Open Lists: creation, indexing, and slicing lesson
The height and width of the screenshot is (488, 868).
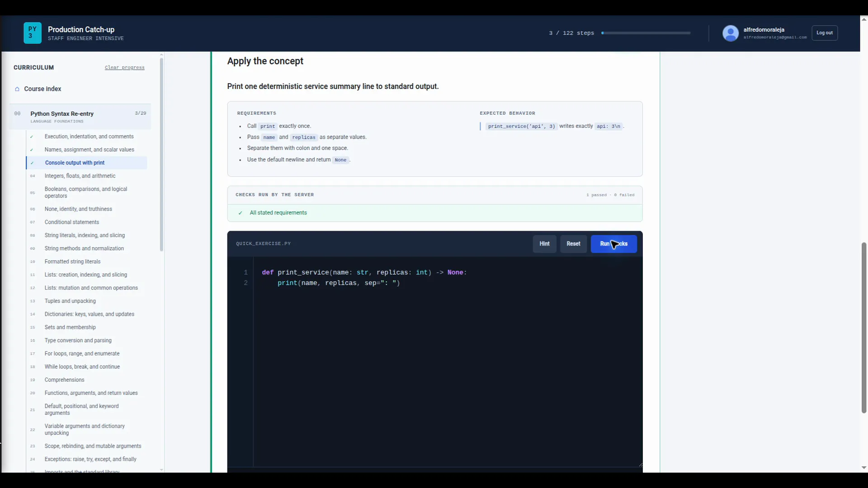[x=86, y=275]
